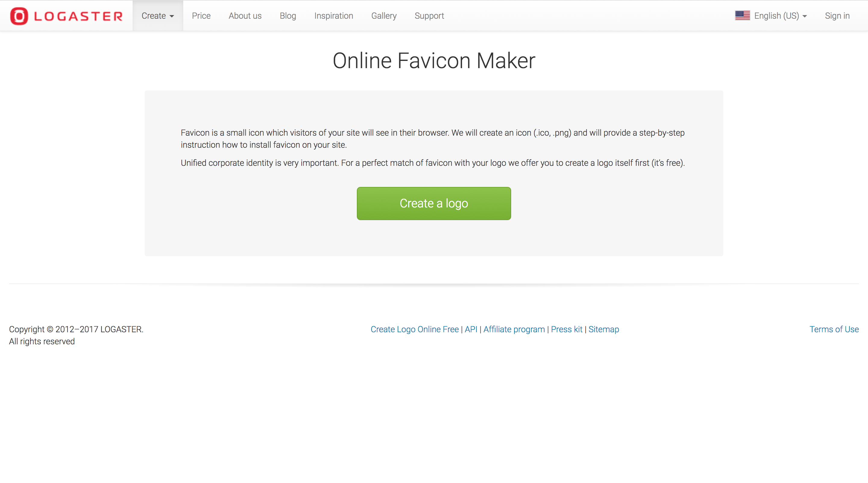Open the Sitemap link

(603, 329)
